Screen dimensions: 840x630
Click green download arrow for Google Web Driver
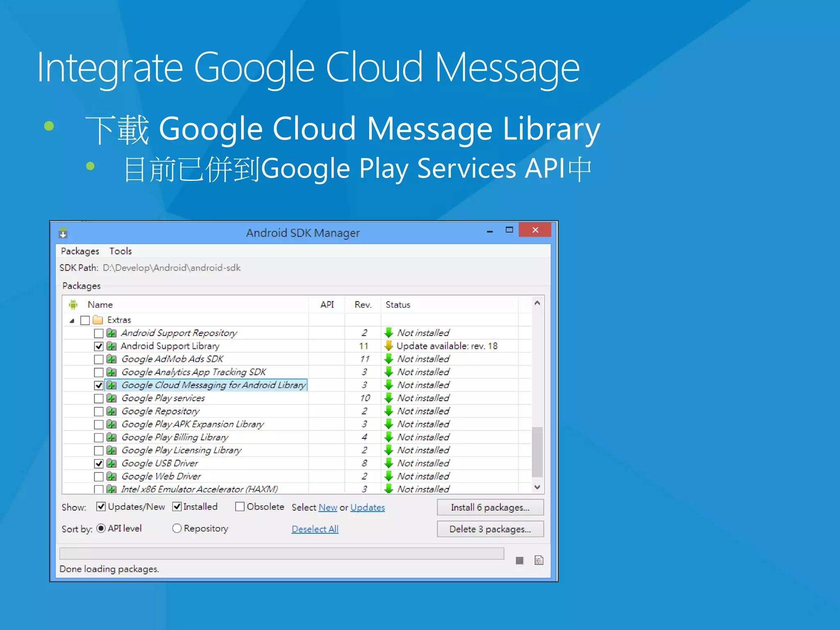[x=389, y=476]
